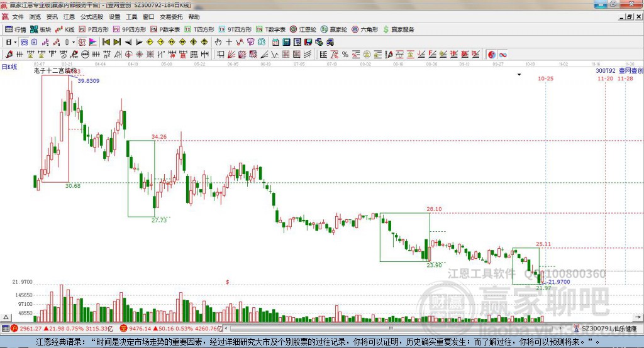
Task: Open the 帮助 menu
Action: (x=194, y=17)
